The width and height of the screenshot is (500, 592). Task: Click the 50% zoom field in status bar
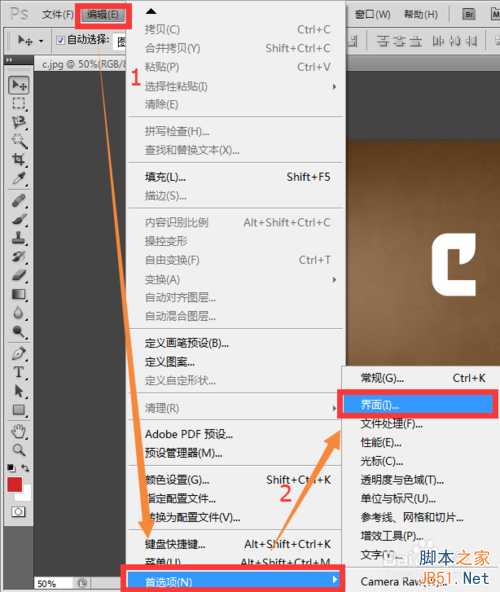(54, 584)
